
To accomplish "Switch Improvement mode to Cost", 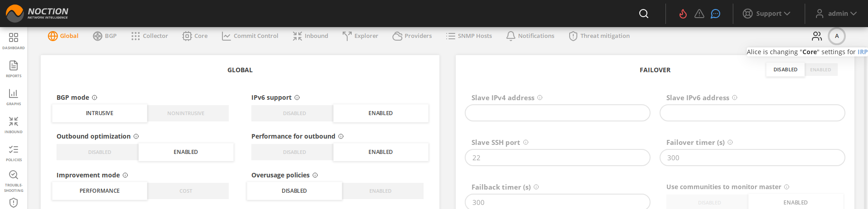I will tap(186, 191).
